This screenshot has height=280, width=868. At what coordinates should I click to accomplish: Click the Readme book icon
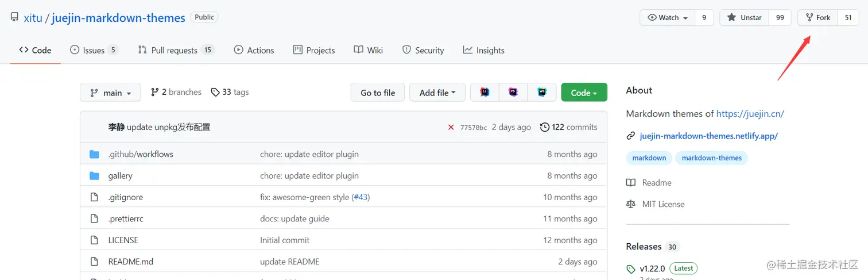(x=631, y=183)
